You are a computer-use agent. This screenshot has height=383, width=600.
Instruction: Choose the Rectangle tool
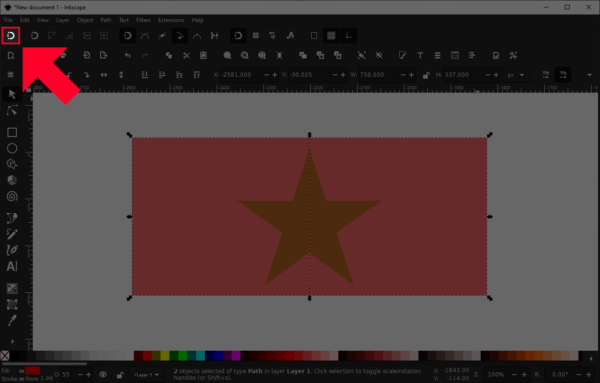coord(12,132)
